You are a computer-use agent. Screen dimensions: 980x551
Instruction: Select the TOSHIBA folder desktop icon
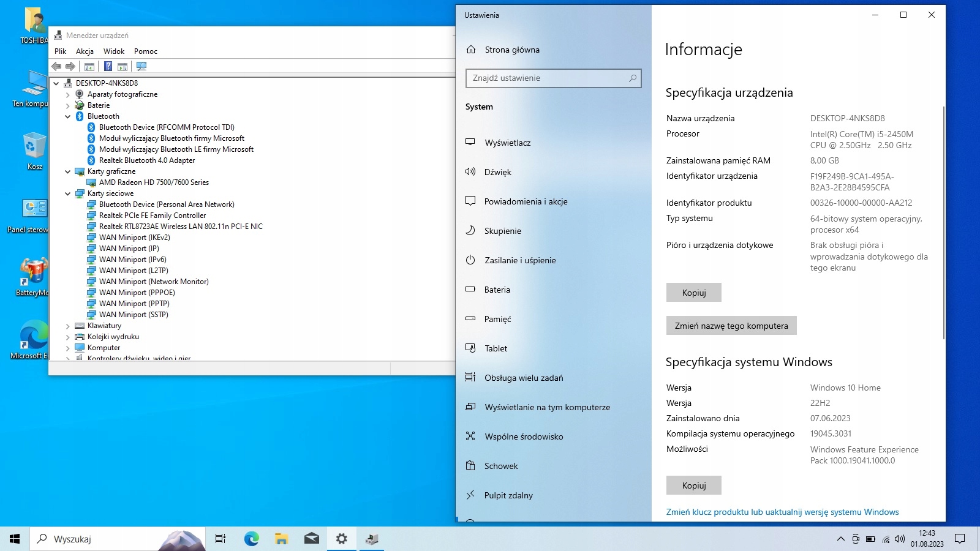34,25
